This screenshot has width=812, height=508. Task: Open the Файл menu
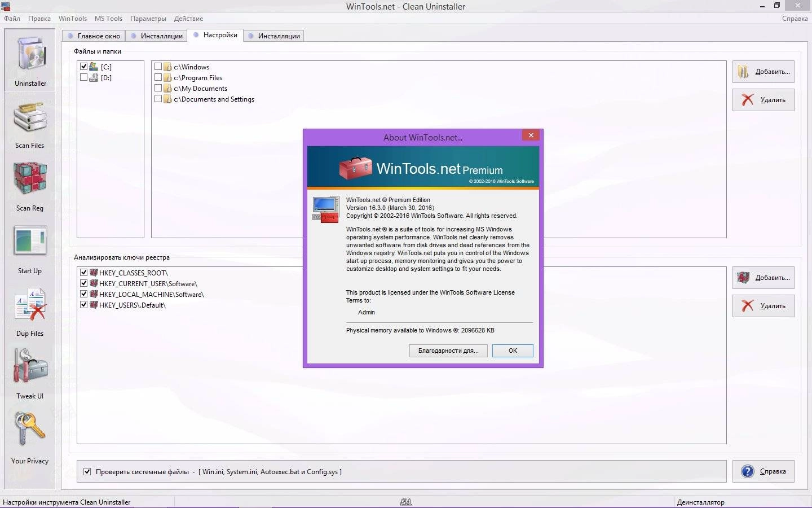coord(12,19)
